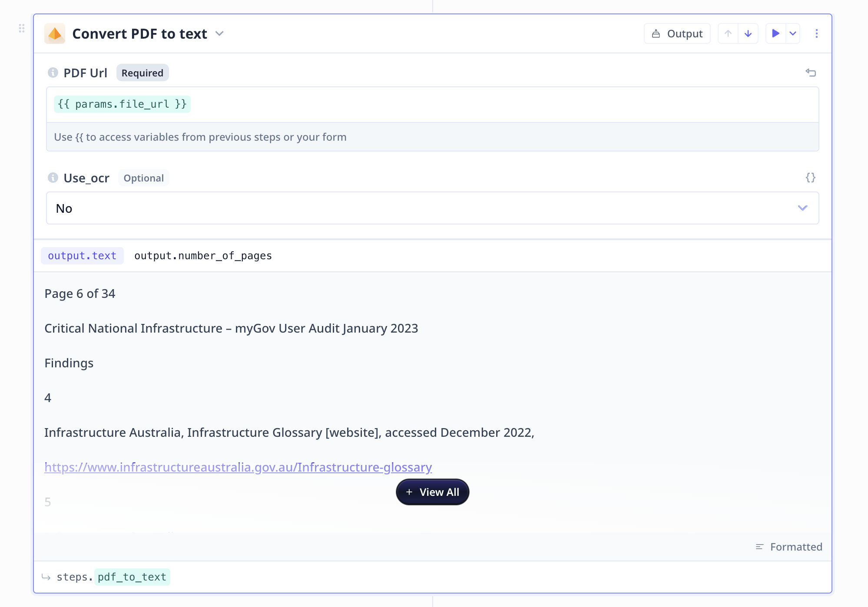This screenshot has height=607, width=868.
Task: Switch to the output.number_of_pages tab
Action: pyautogui.click(x=203, y=256)
